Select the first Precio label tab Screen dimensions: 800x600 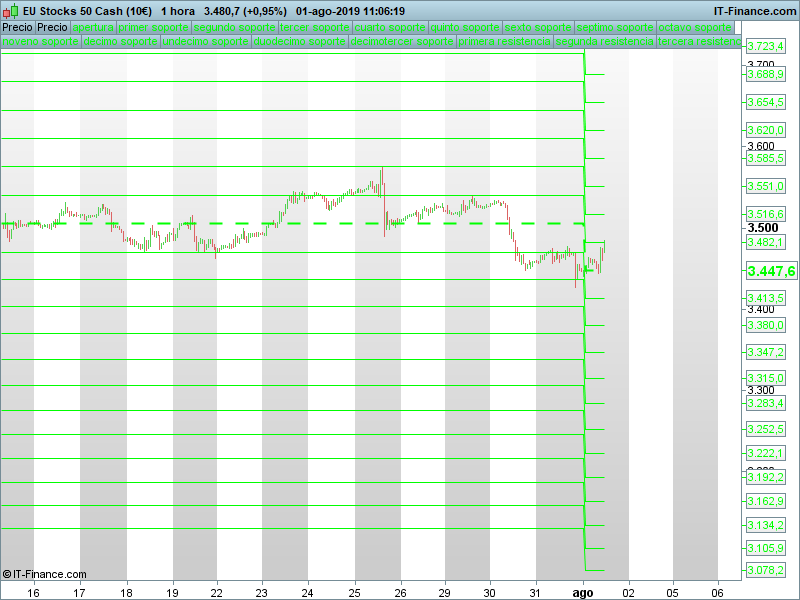(x=17, y=28)
